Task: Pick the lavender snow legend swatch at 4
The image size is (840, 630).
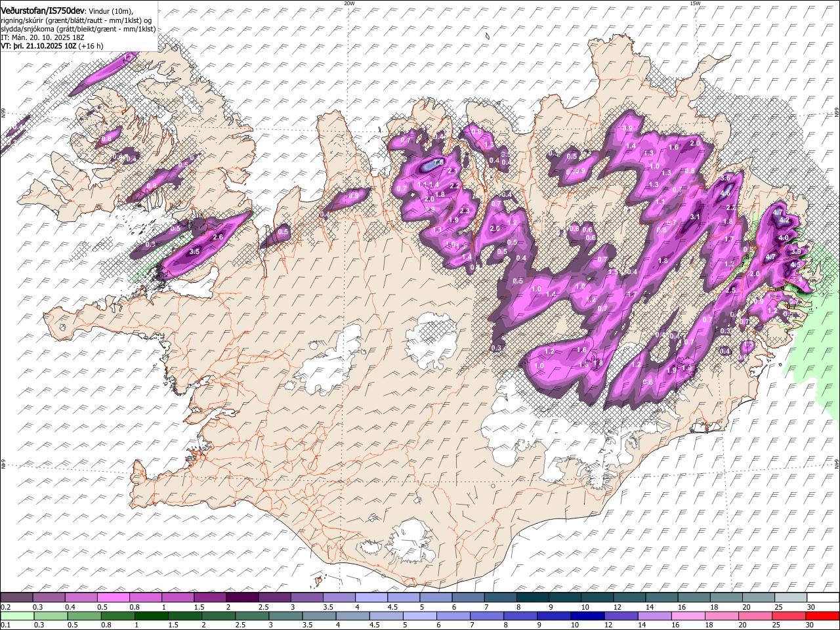Action: (371, 598)
